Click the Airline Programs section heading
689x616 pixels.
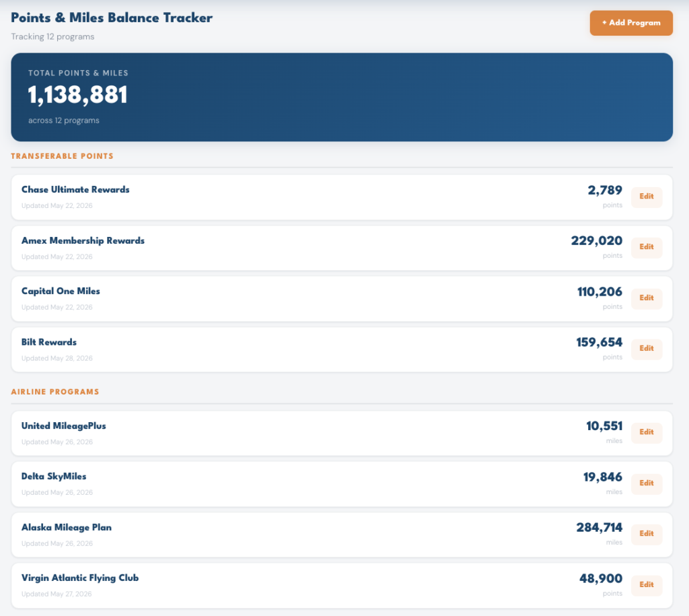click(55, 392)
